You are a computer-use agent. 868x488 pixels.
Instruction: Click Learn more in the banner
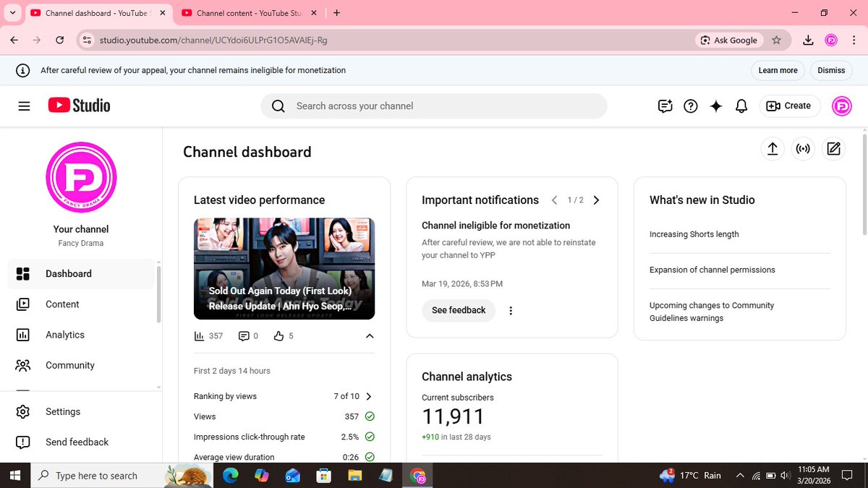pos(778,70)
